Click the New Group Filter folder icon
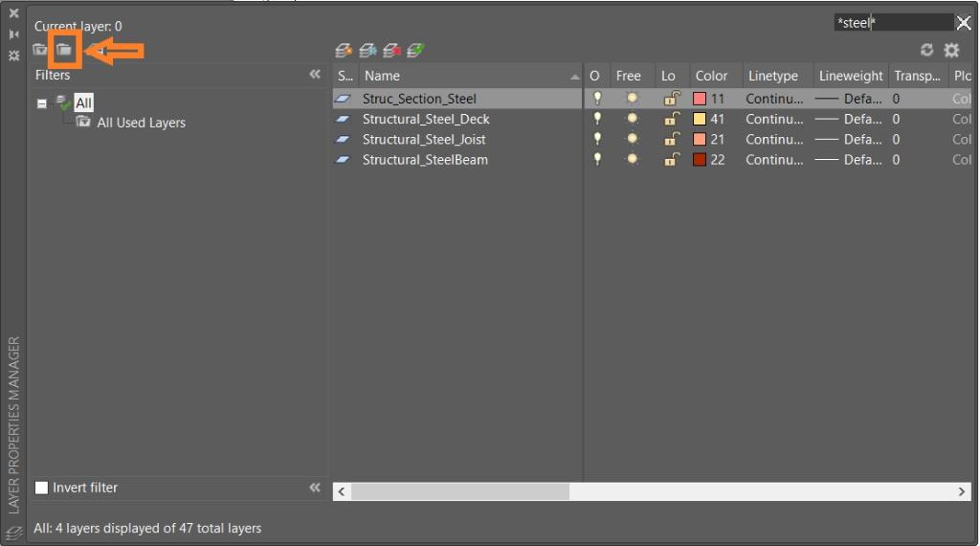The height and width of the screenshot is (546, 980). [64, 50]
